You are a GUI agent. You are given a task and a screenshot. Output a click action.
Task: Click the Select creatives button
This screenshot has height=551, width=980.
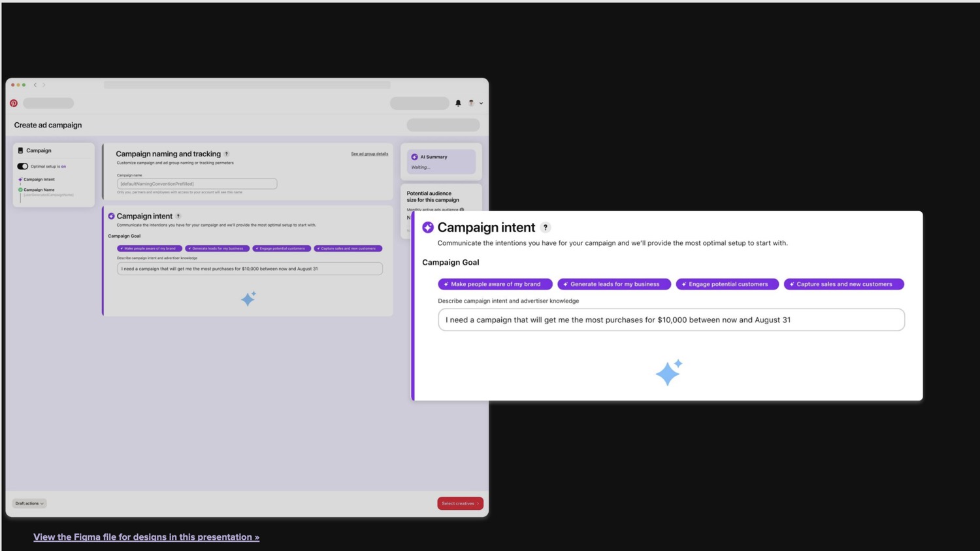pos(460,503)
